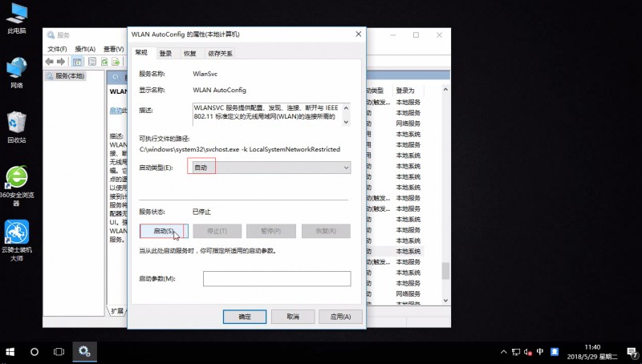Click the 扩展 tab at Services bottom
Viewport: 642px width, 364px height.
point(116,311)
